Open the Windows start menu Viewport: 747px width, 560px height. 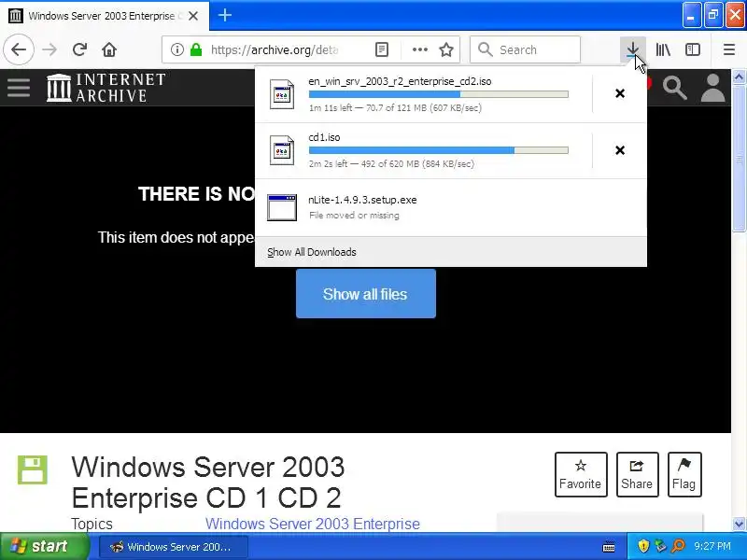click(44, 546)
